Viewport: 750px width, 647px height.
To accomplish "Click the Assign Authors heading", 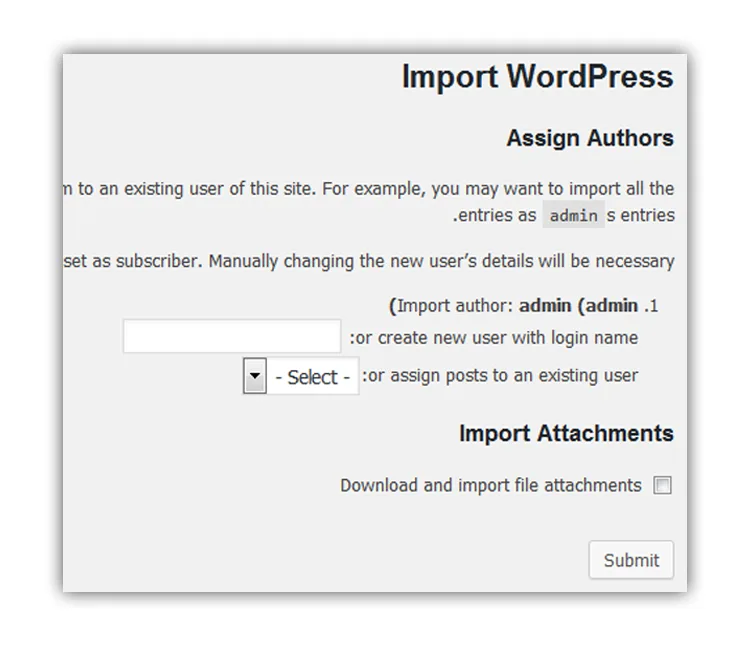I will pyautogui.click(x=590, y=138).
